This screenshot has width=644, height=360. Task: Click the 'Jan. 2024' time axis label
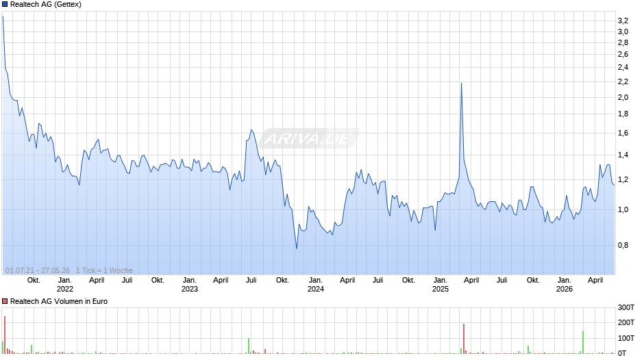315,285
